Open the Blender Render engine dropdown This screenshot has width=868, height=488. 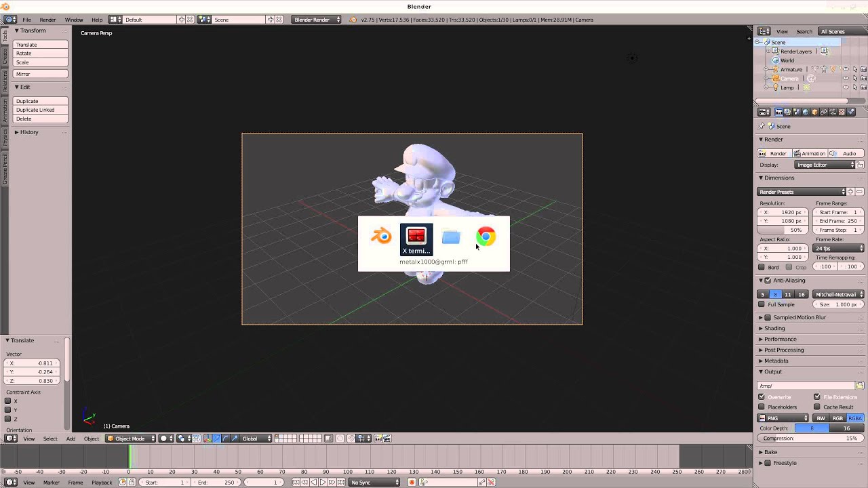(317, 20)
